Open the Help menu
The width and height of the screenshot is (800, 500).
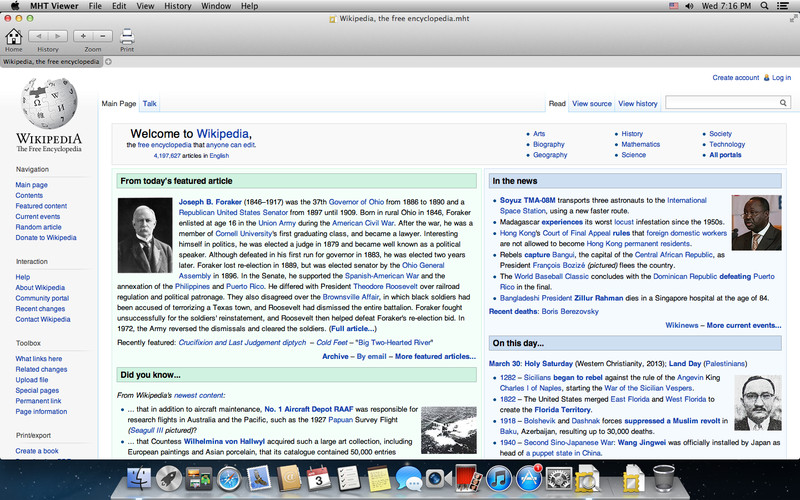tap(249, 6)
